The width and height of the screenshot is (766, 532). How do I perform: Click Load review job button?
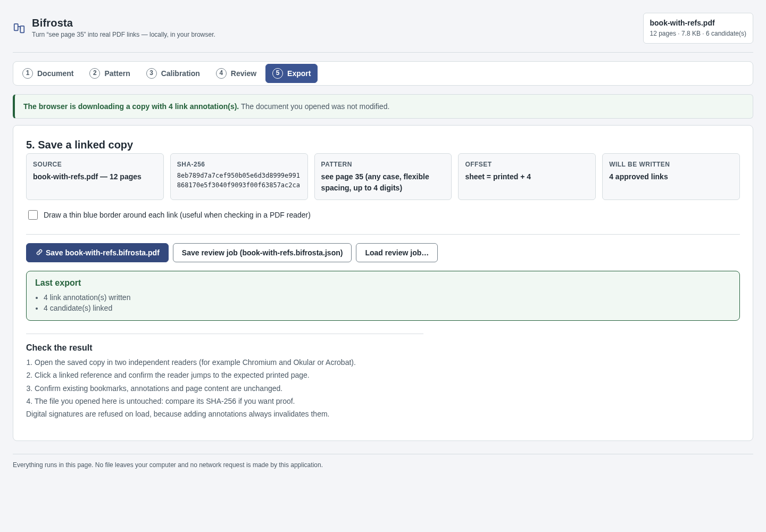pyautogui.click(x=397, y=253)
